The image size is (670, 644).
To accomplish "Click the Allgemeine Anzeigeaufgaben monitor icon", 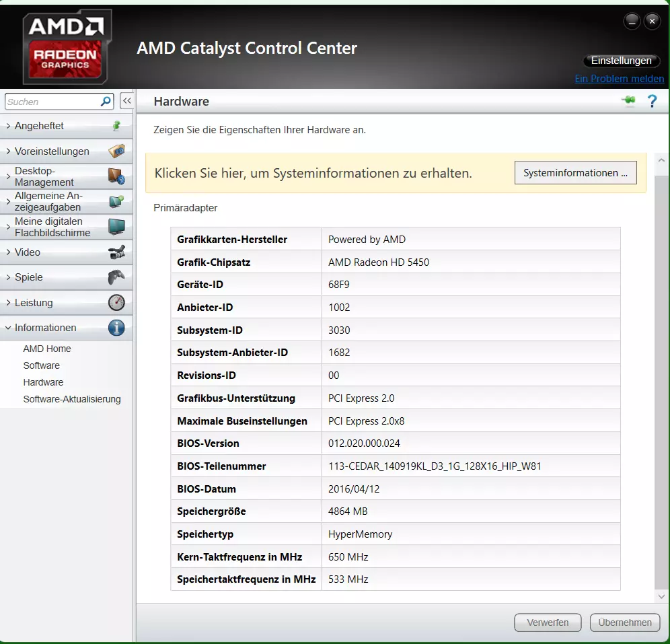I will pos(116,201).
